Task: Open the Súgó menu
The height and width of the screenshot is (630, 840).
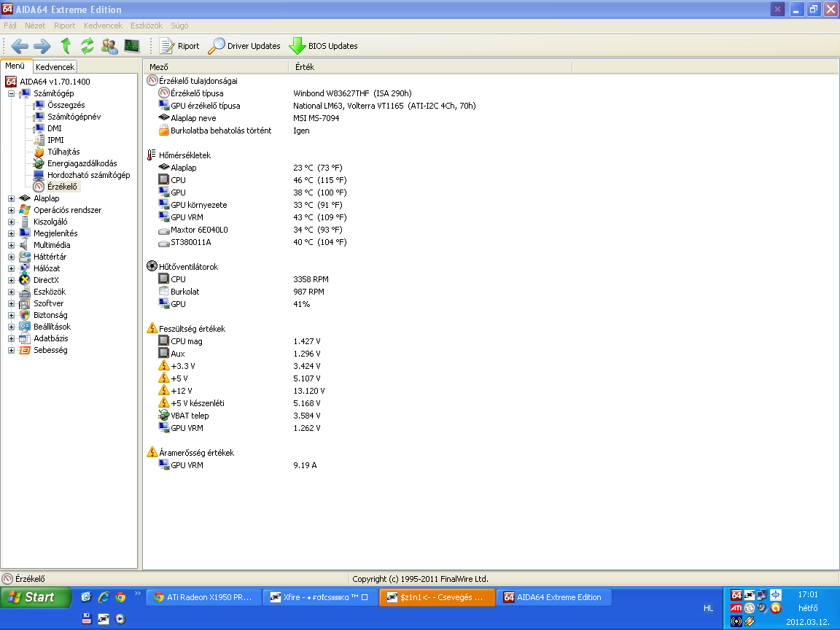Action: pos(179,26)
